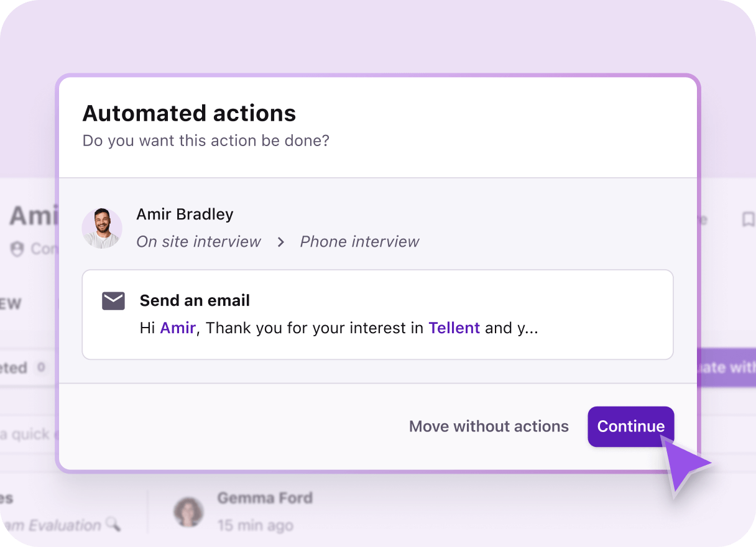Choose Move without actions
The width and height of the screenshot is (756, 547).
[x=489, y=426]
